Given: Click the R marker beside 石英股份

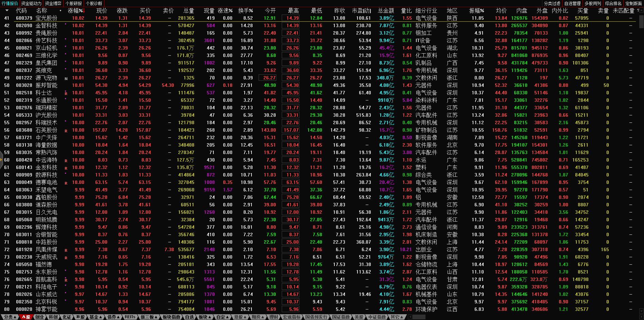Looking at the screenshot, I should [66, 131].
